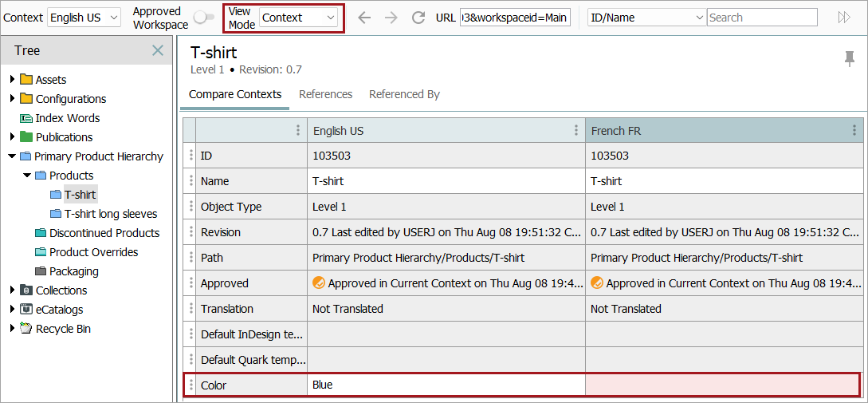This screenshot has height=403, width=868.
Task: Click the double-arrow icon after Search
Action: pyautogui.click(x=844, y=18)
